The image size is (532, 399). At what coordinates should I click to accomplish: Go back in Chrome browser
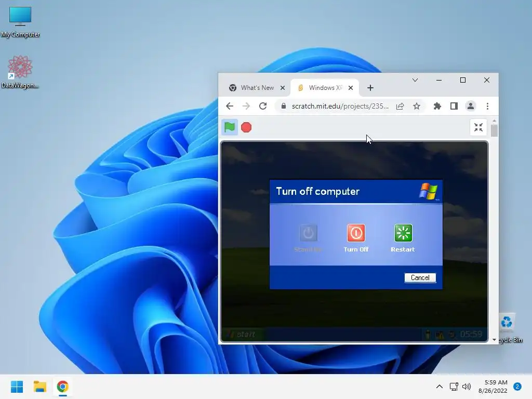tap(230, 106)
